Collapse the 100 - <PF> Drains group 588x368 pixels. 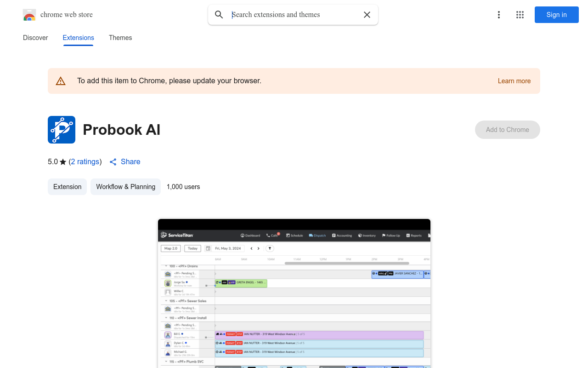coord(165,266)
